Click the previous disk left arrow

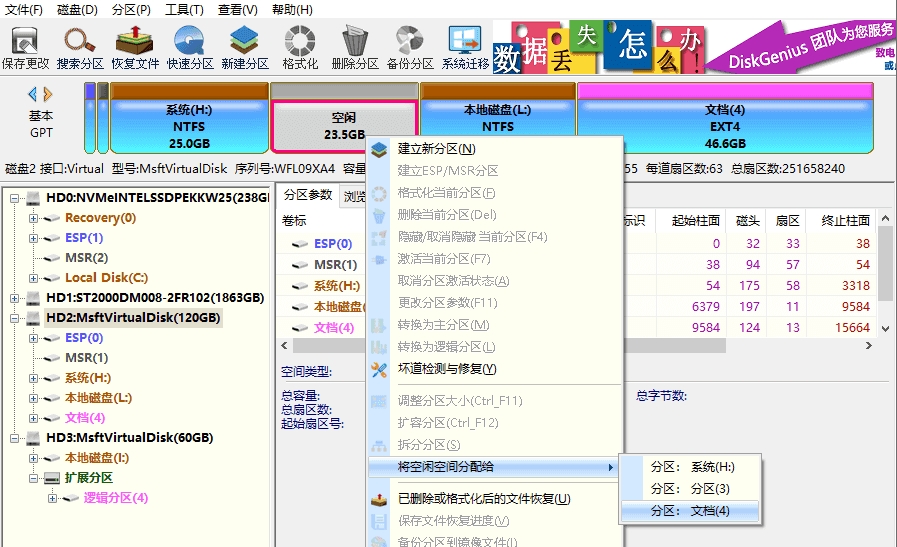pos(32,94)
